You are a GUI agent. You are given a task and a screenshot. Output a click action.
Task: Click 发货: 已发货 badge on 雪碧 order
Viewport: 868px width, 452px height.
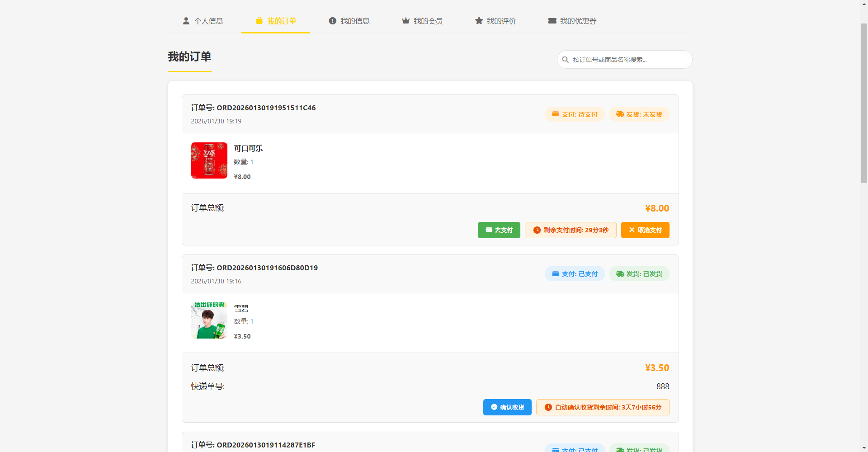point(639,274)
